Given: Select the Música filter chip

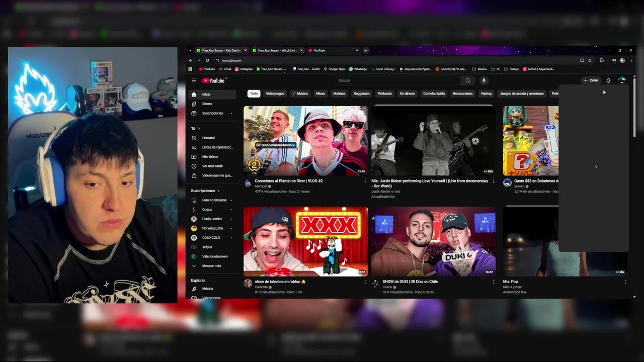Looking at the screenshot, I should tap(300, 94).
